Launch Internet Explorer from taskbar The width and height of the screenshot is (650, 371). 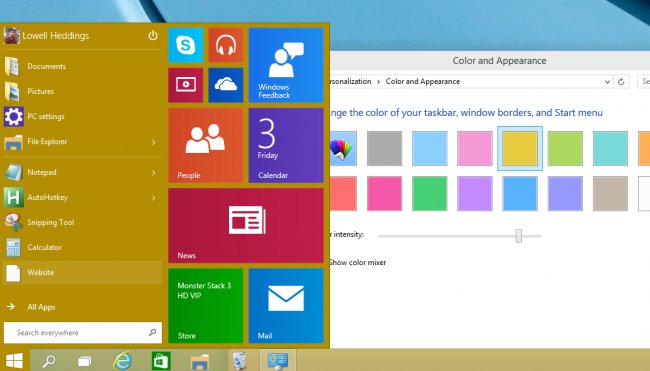point(123,361)
